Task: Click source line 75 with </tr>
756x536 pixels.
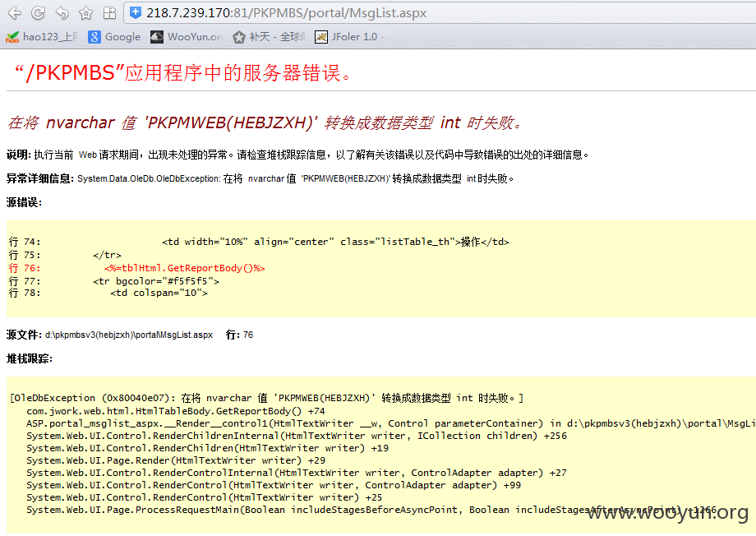Action: (x=65, y=255)
